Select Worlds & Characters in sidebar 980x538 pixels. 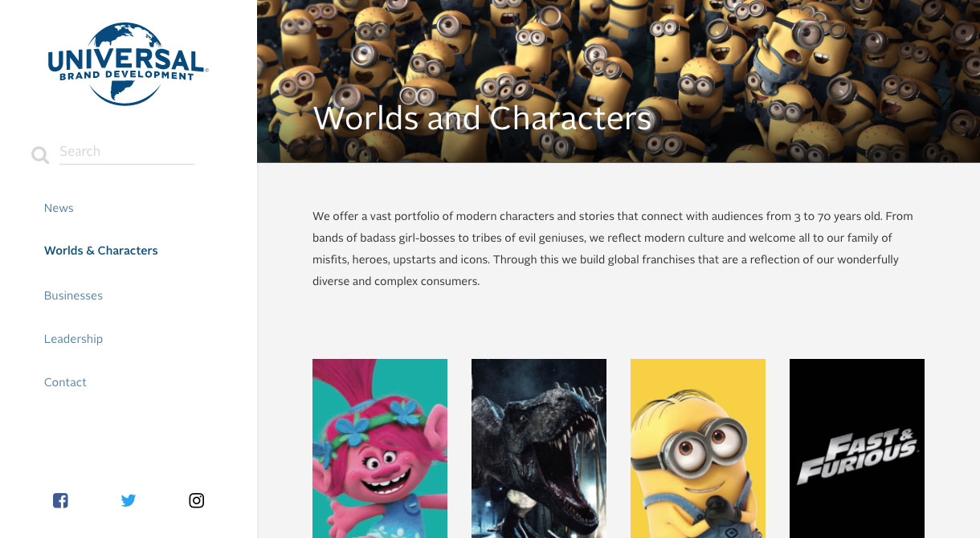click(101, 251)
